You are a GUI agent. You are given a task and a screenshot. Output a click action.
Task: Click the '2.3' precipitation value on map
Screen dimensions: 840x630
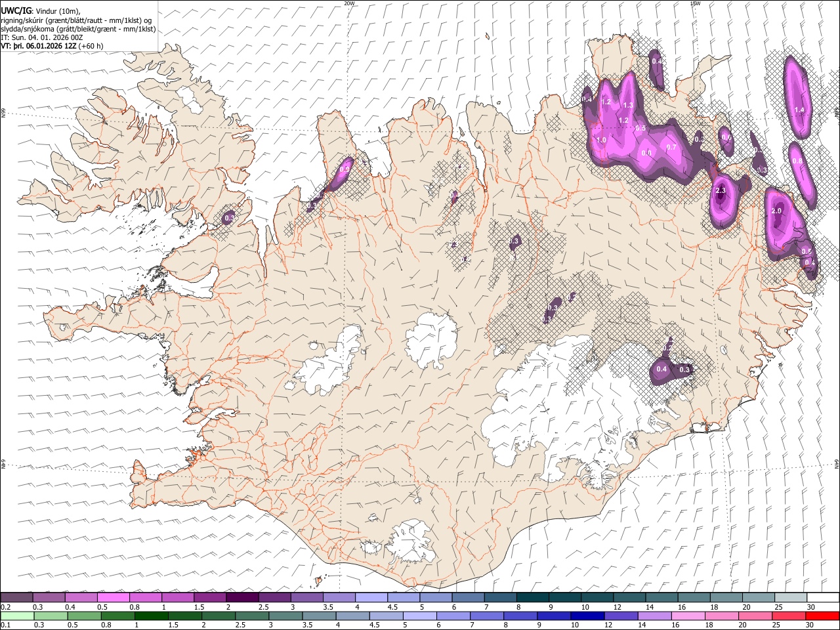point(721,191)
